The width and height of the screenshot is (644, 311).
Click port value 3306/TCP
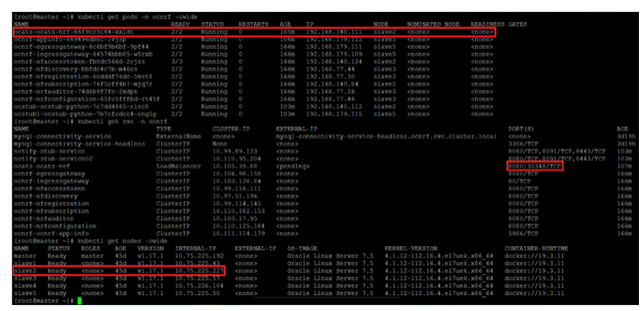point(522,143)
